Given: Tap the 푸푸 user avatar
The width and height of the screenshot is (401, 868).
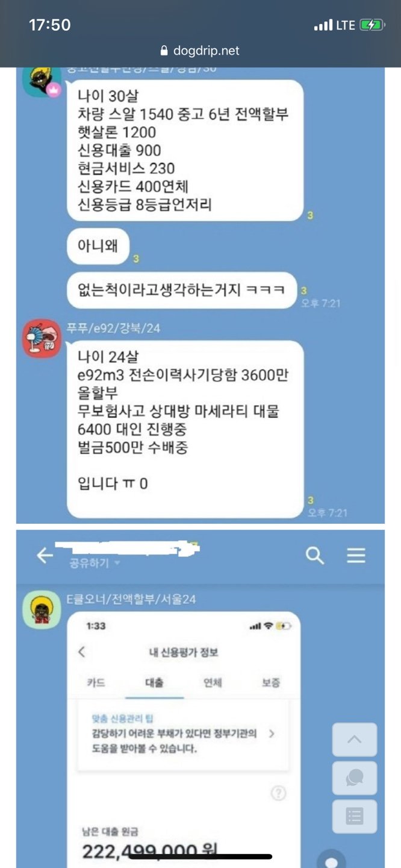Looking at the screenshot, I should click(x=42, y=339).
